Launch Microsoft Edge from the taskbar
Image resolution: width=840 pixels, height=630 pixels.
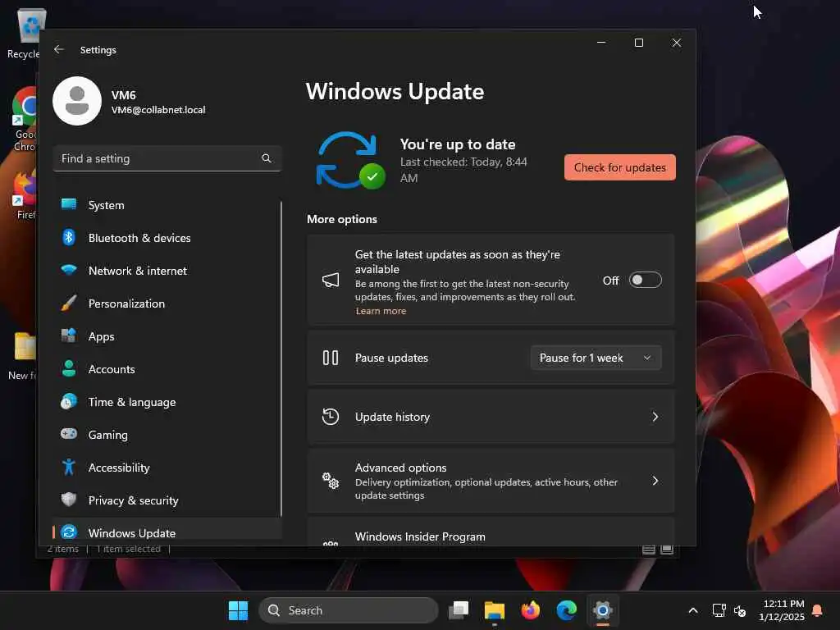tap(566, 610)
